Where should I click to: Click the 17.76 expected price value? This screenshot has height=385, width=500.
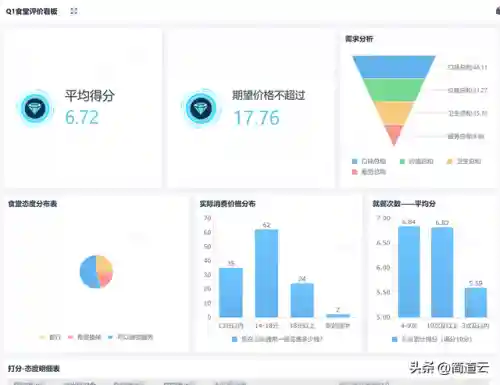point(256,118)
